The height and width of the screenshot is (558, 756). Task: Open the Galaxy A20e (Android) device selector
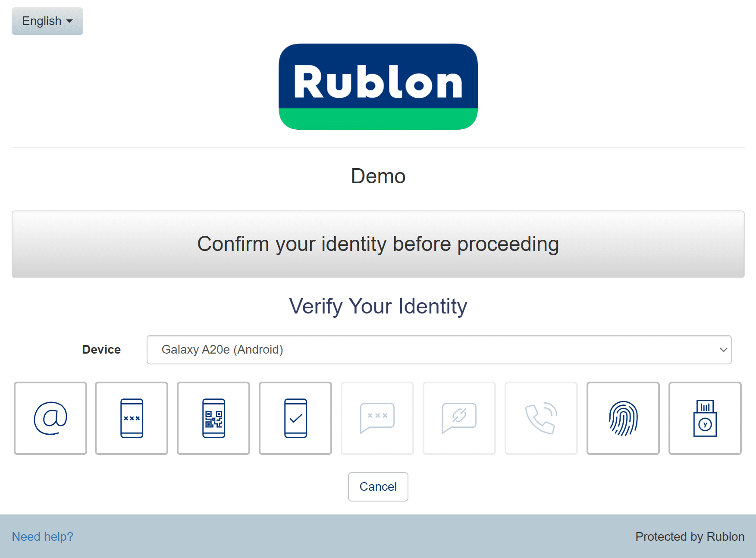click(439, 350)
